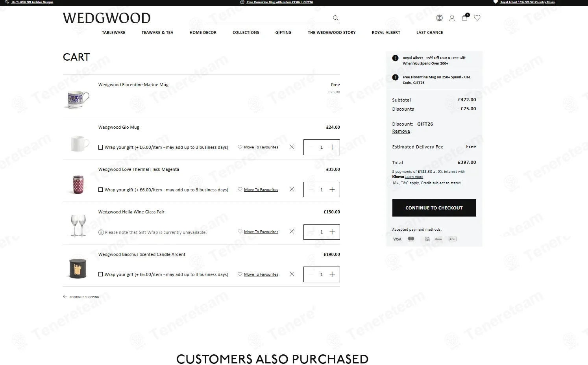The width and height of the screenshot is (588, 365).
Task: Click the Gift Wrap unavailable info icon
Action: (101, 232)
